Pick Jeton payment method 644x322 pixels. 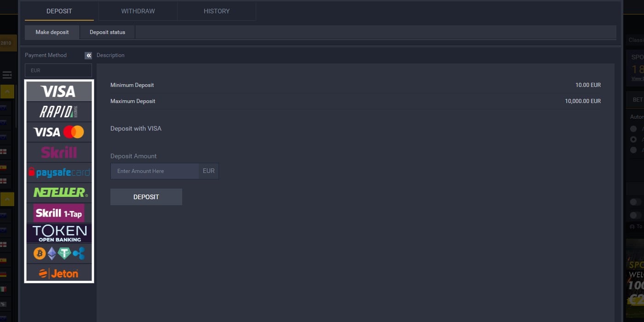click(59, 273)
